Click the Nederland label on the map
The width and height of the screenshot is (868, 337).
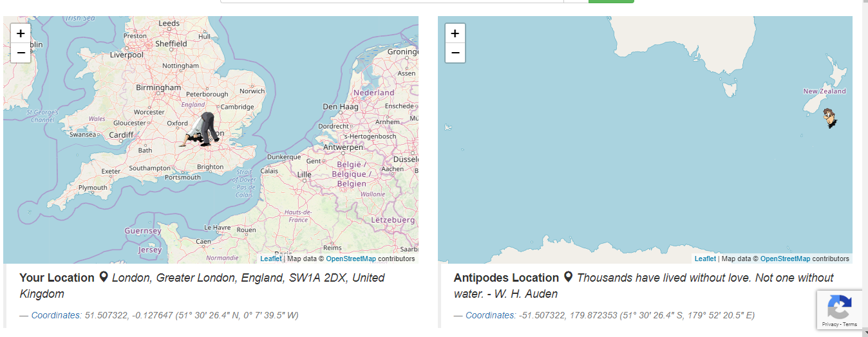pyautogui.click(x=373, y=93)
